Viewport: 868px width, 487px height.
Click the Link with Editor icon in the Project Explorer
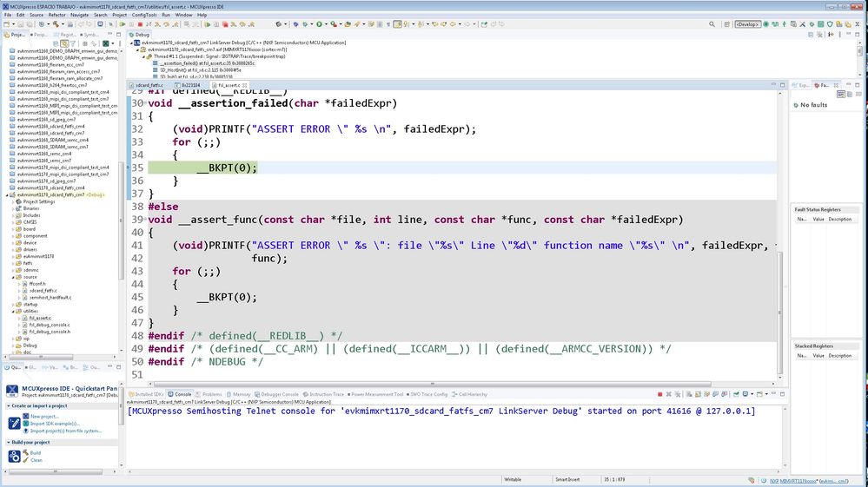point(65,43)
